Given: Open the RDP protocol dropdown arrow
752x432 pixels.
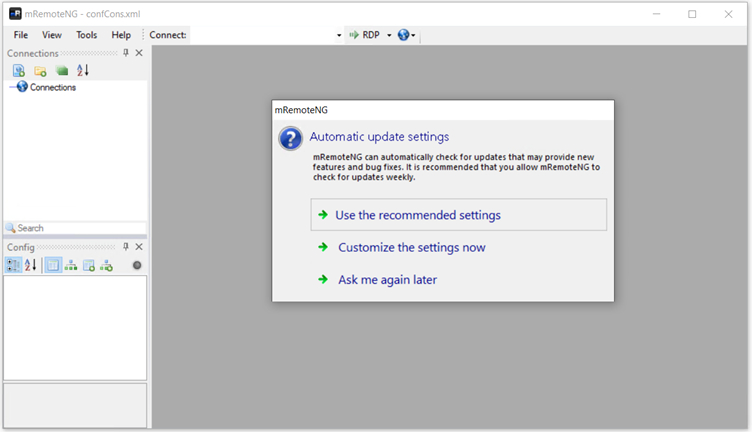Looking at the screenshot, I should pos(389,35).
